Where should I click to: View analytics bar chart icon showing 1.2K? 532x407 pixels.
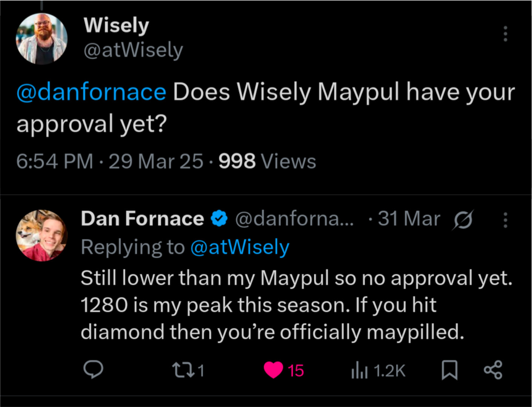click(x=359, y=370)
